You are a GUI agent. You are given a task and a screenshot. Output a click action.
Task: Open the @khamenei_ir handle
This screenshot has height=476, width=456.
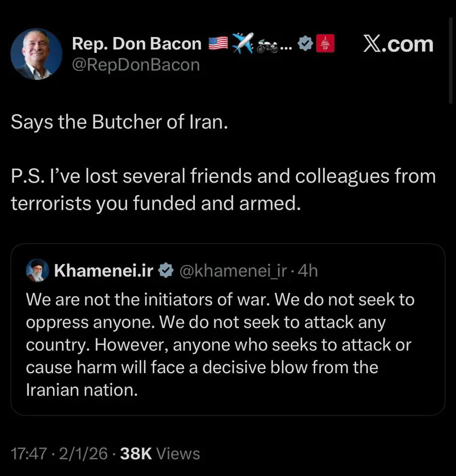233,271
